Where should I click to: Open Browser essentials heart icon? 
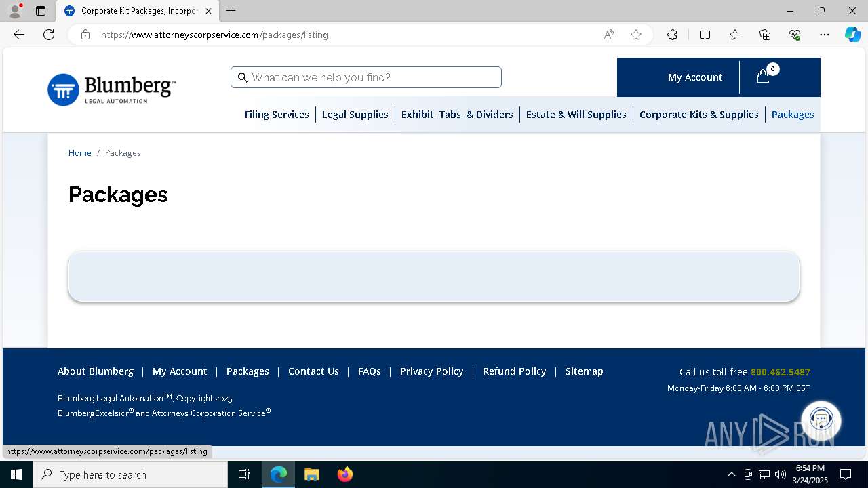tap(795, 35)
